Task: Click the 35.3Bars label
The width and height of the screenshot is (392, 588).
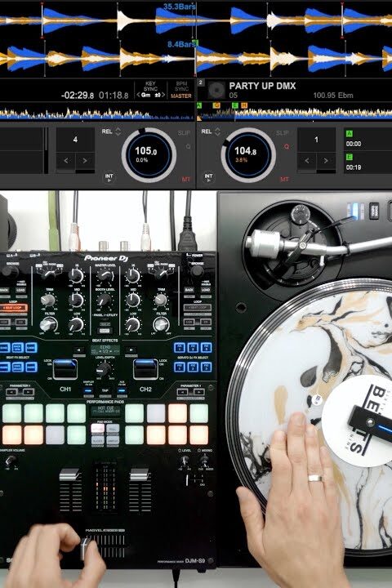Action: coord(180,7)
